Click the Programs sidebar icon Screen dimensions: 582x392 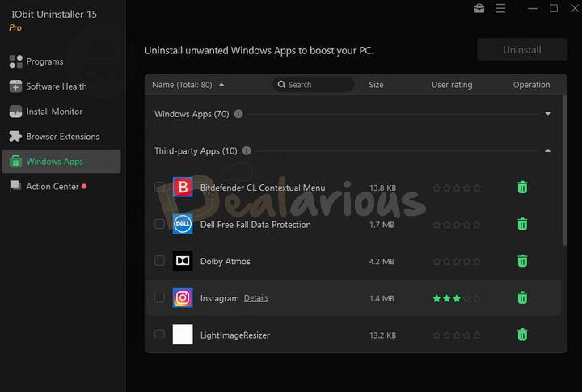pyautogui.click(x=15, y=61)
